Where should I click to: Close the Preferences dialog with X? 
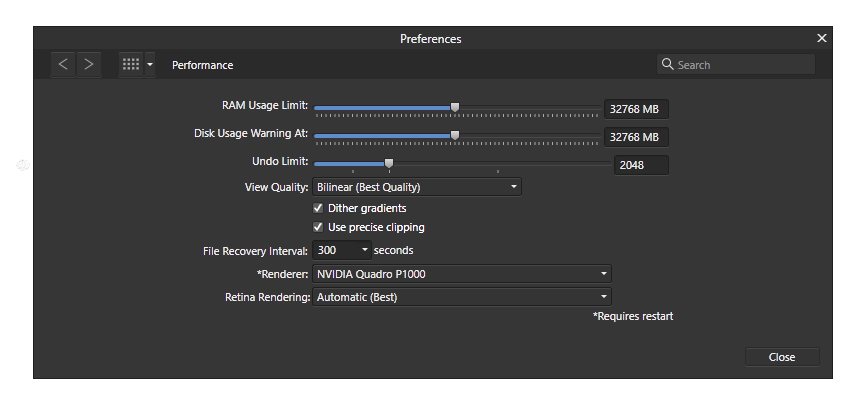pos(821,38)
